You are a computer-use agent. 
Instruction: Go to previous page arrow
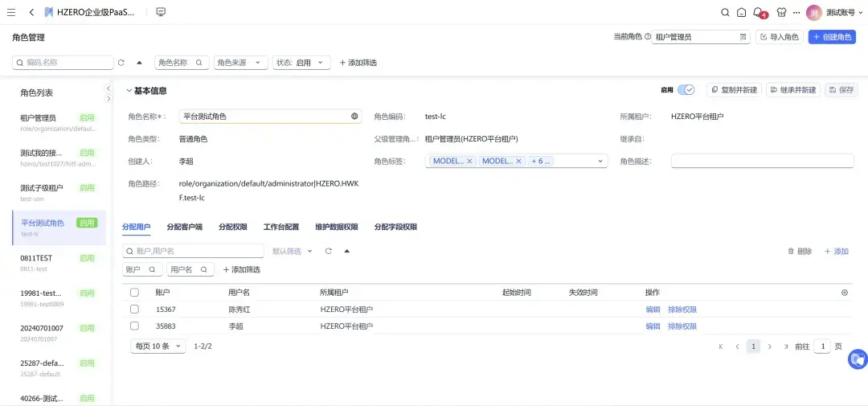(737, 347)
